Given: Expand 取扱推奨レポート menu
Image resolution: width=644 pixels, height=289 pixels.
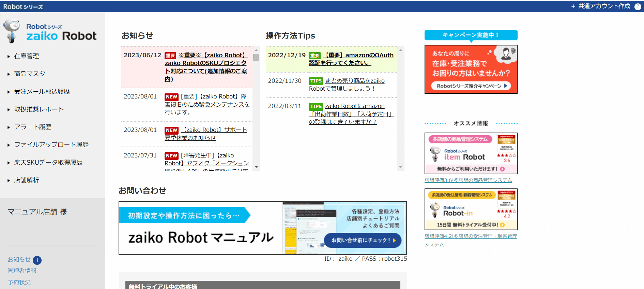Looking at the screenshot, I should 39,109.
